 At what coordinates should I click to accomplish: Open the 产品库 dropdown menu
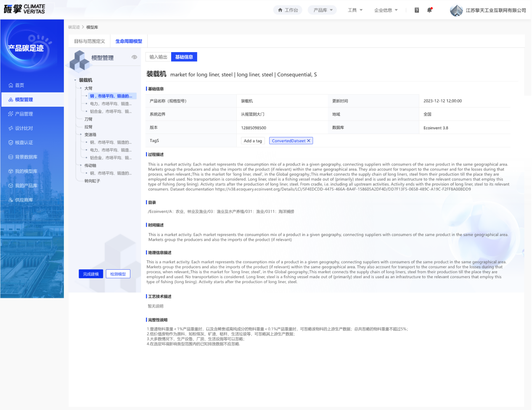coord(323,10)
